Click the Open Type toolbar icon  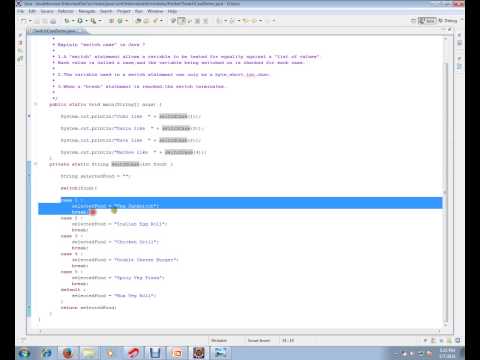pyautogui.click(x=138, y=21)
